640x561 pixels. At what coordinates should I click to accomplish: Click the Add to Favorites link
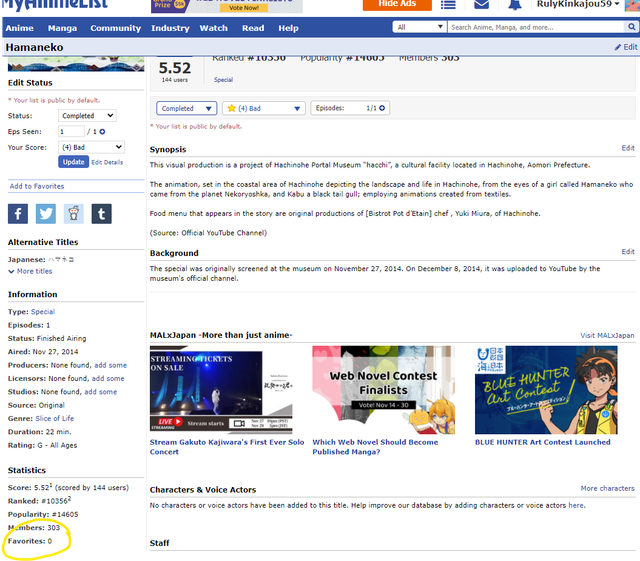pyautogui.click(x=37, y=186)
